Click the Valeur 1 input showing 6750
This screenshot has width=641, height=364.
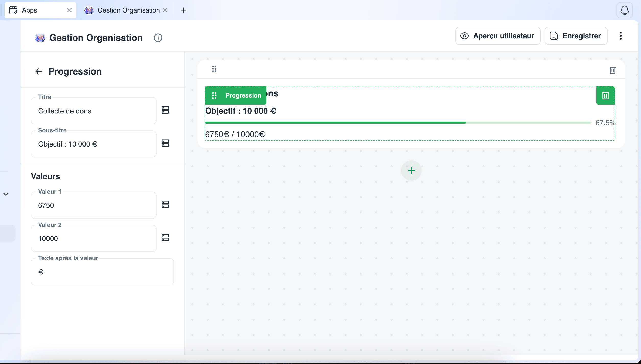point(94,205)
